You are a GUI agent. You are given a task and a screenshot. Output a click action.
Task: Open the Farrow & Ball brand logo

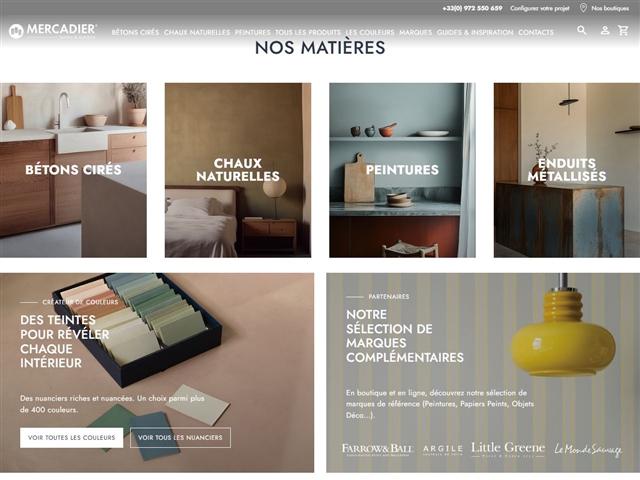pyautogui.click(x=377, y=449)
